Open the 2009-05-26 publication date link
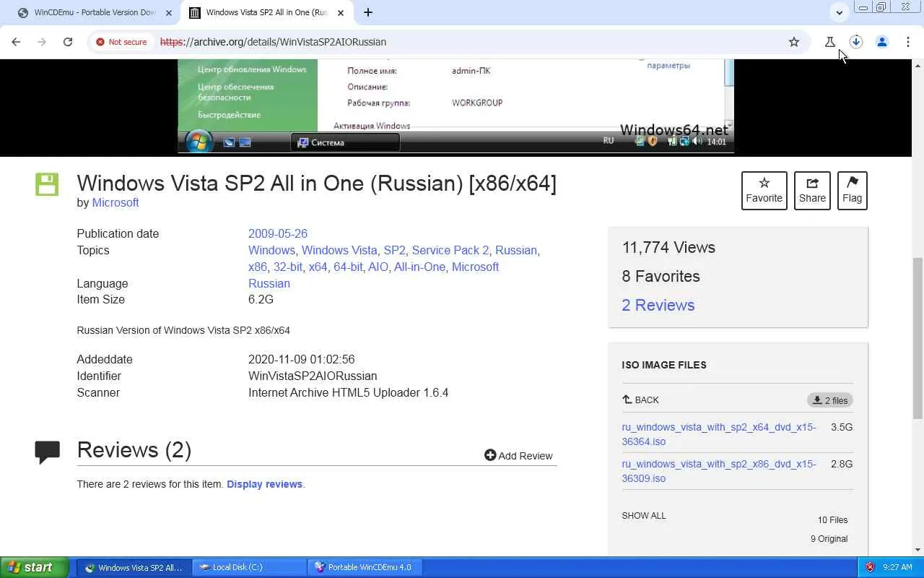The image size is (924, 578). pos(278,233)
